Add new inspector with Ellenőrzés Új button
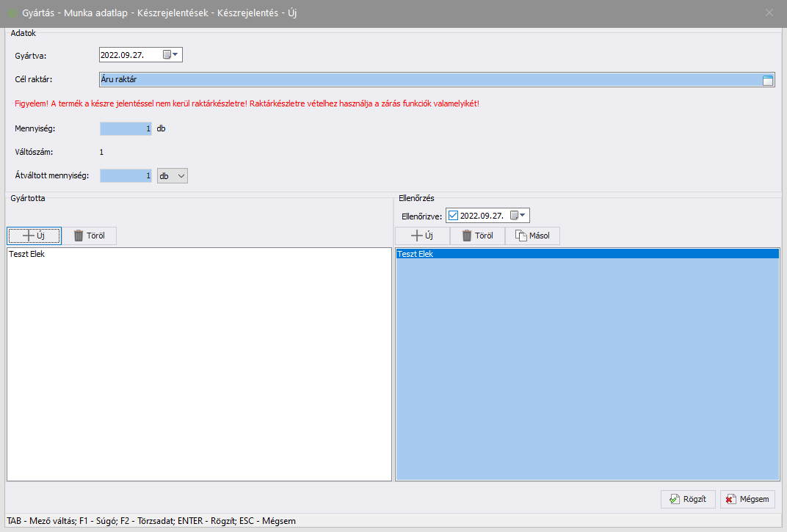The height and width of the screenshot is (532, 787). (x=422, y=236)
